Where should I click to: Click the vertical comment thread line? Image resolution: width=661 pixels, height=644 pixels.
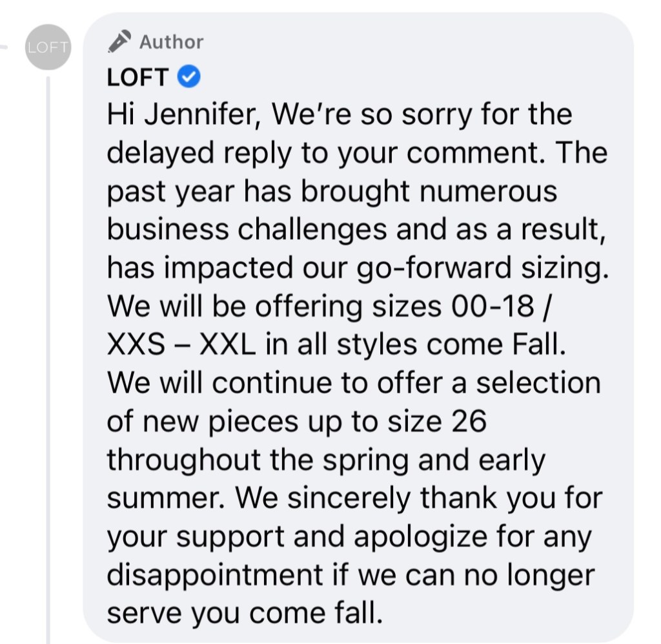(48, 355)
